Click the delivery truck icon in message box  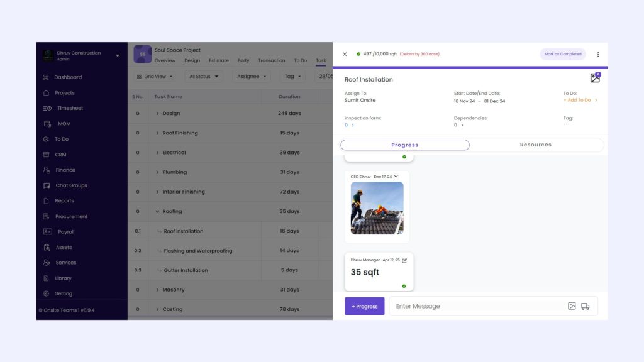point(586,306)
